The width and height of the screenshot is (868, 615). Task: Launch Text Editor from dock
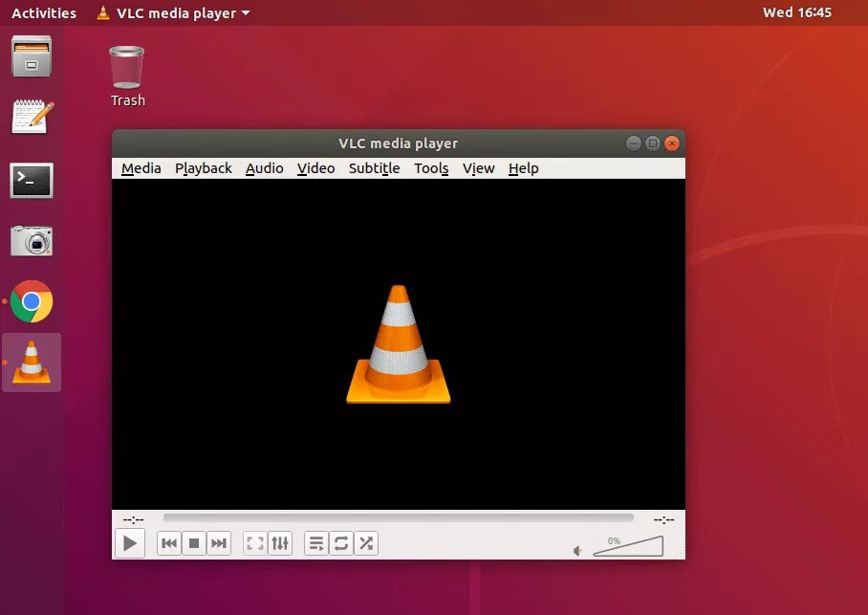click(33, 117)
